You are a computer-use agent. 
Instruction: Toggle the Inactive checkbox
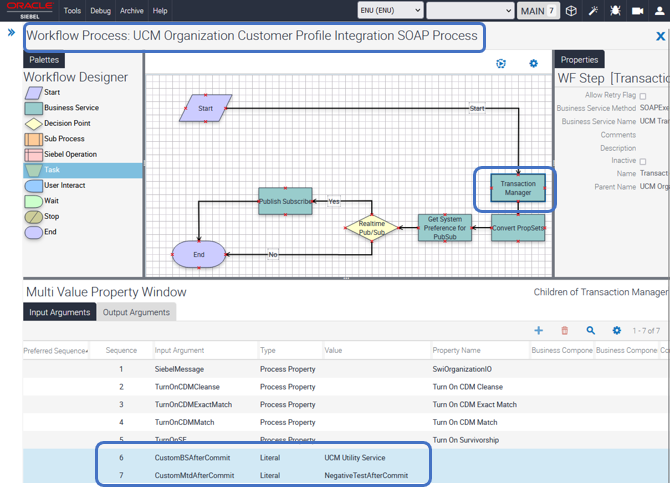pyautogui.click(x=643, y=161)
